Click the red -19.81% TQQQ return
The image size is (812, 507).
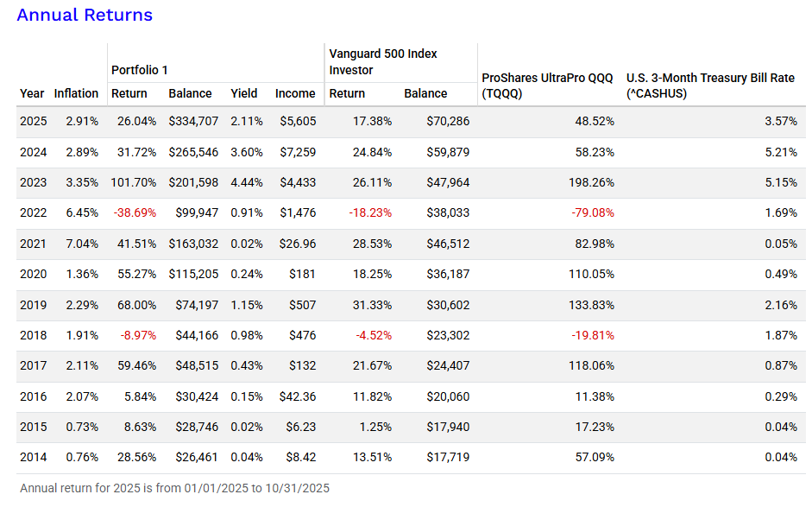click(x=593, y=335)
